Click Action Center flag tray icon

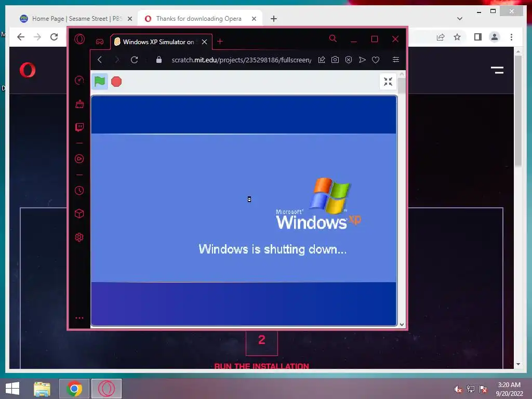coord(483,389)
